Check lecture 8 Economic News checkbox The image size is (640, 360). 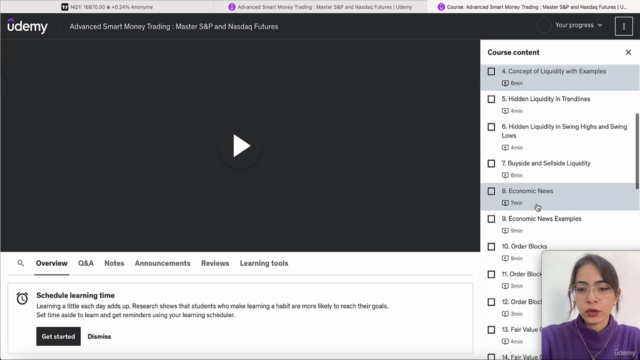[491, 191]
